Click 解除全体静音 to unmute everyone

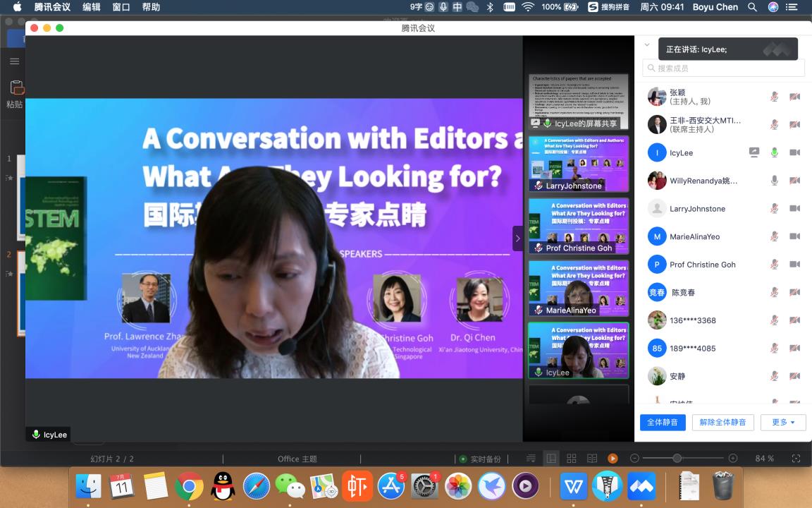coord(722,422)
